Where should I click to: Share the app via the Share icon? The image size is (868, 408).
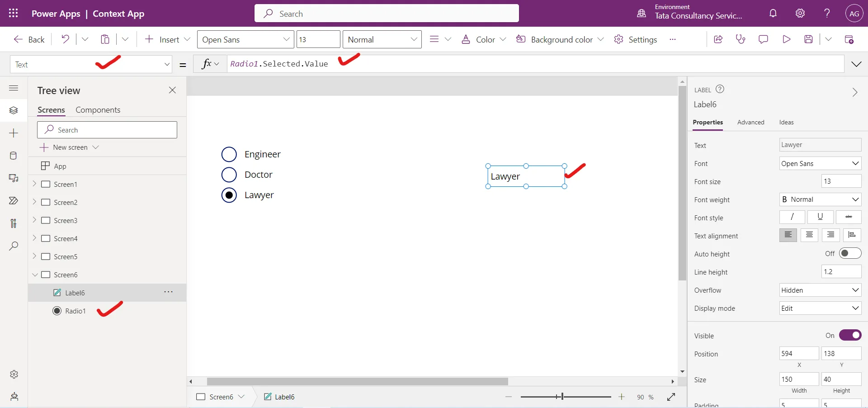(x=718, y=39)
